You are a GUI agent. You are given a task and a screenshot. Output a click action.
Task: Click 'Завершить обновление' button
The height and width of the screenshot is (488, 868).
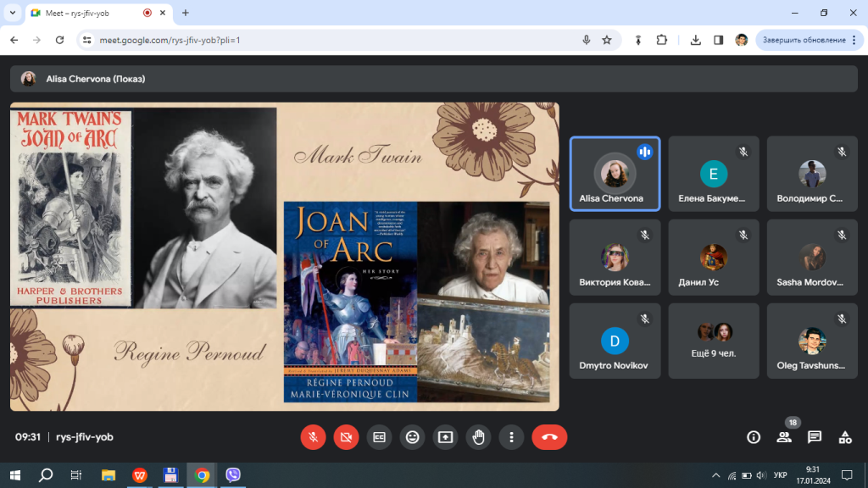(x=804, y=40)
